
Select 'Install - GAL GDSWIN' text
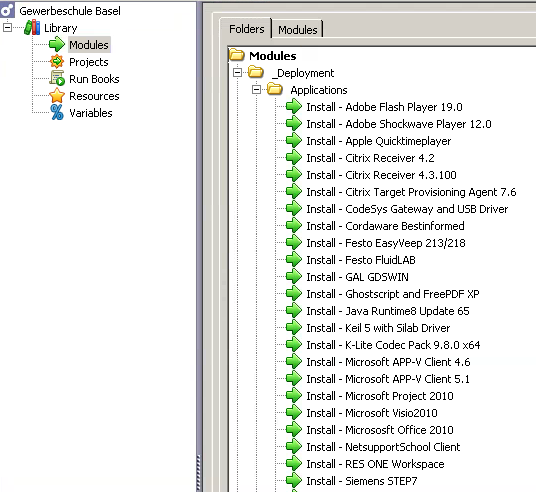tap(357, 277)
